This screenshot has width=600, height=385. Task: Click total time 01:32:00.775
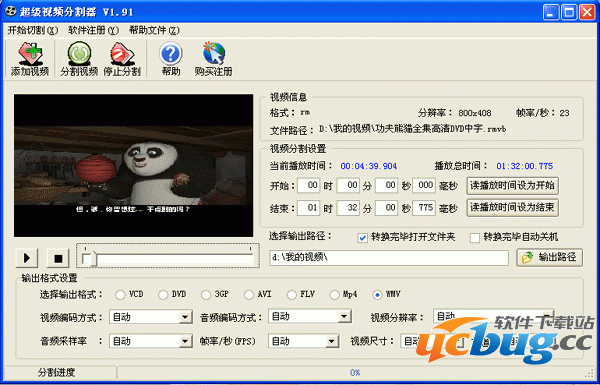pos(525,166)
